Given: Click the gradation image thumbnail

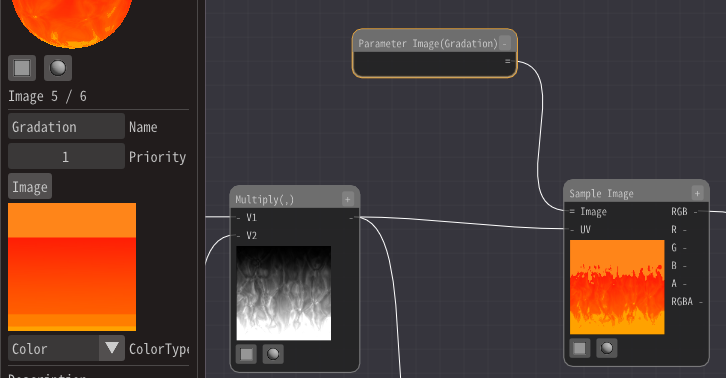Looking at the screenshot, I should click(72, 267).
